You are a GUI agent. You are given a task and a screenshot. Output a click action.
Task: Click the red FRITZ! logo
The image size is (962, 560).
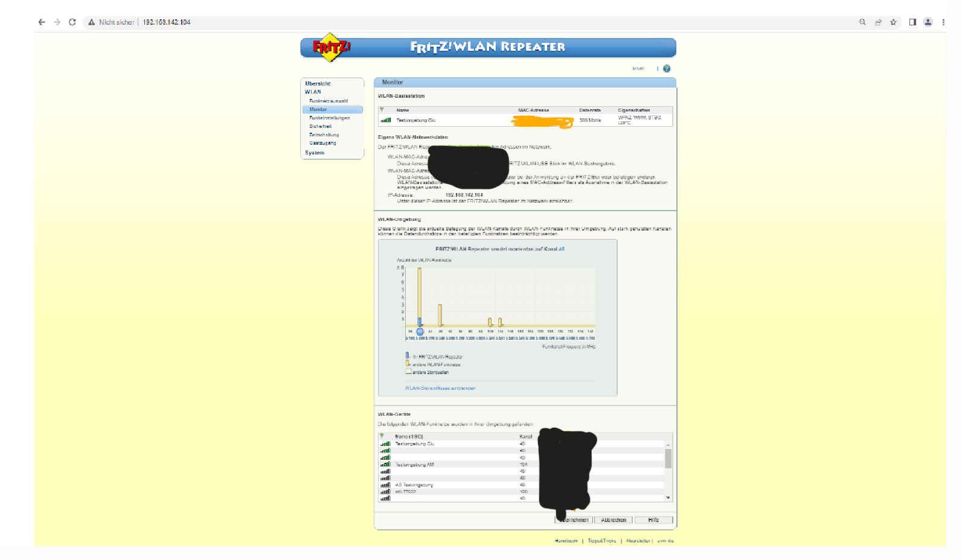click(330, 47)
